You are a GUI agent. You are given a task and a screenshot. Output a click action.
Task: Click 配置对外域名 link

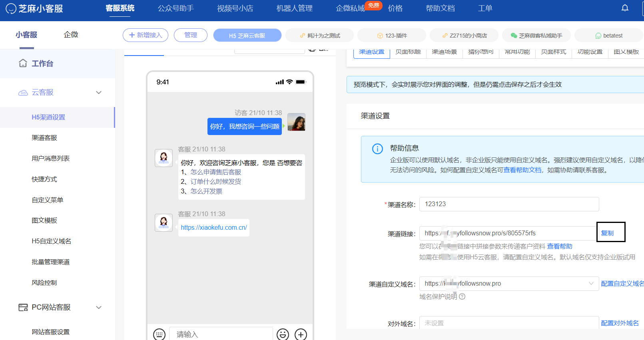tap(620, 323)
